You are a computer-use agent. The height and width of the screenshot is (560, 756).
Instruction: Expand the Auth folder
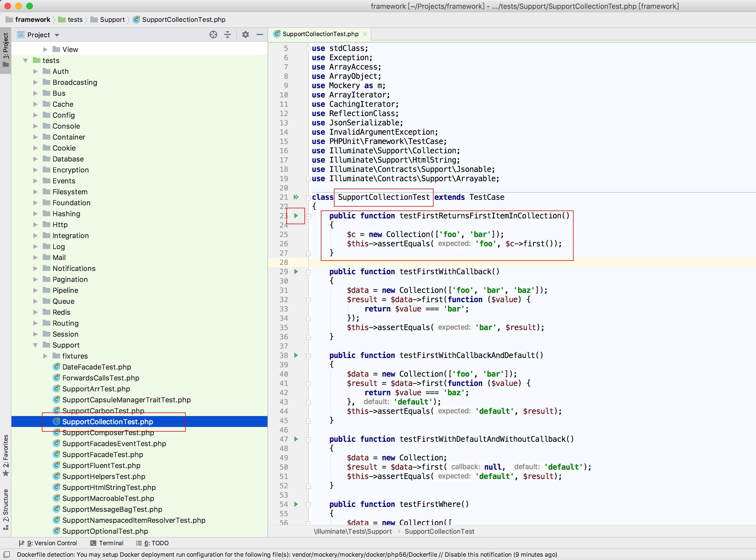coord(35,71)
